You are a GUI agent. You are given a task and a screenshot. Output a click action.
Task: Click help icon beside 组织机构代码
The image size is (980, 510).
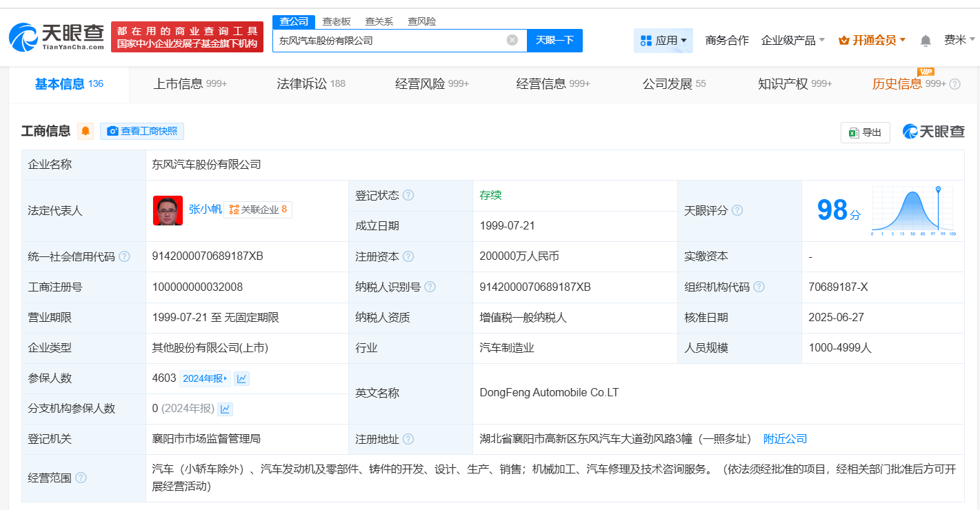[759, 287]
